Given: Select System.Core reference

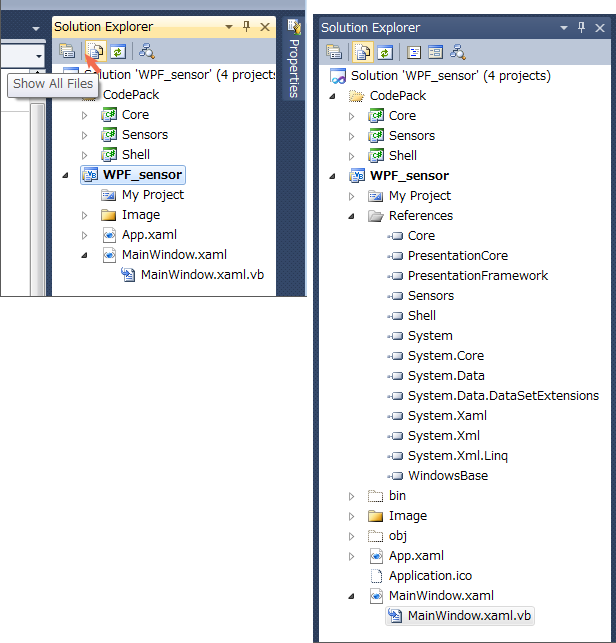Looking at the screenshot, I should click(x=446, y=356).
